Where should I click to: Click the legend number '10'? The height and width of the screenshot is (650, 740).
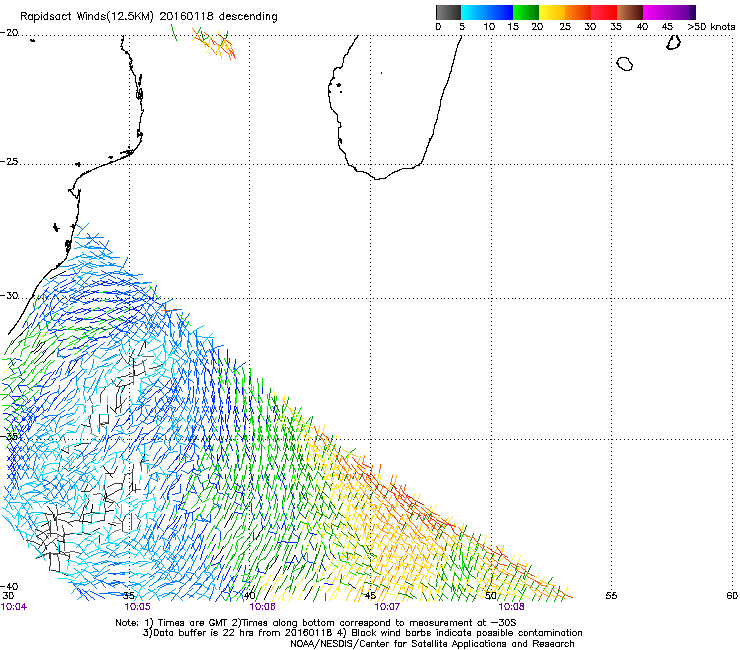pos(489,27)
